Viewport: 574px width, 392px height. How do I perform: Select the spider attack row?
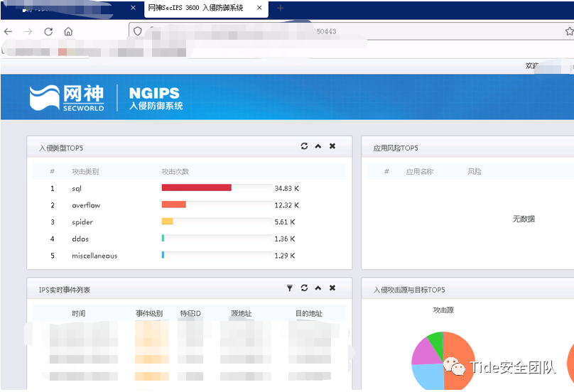(189, 222)
